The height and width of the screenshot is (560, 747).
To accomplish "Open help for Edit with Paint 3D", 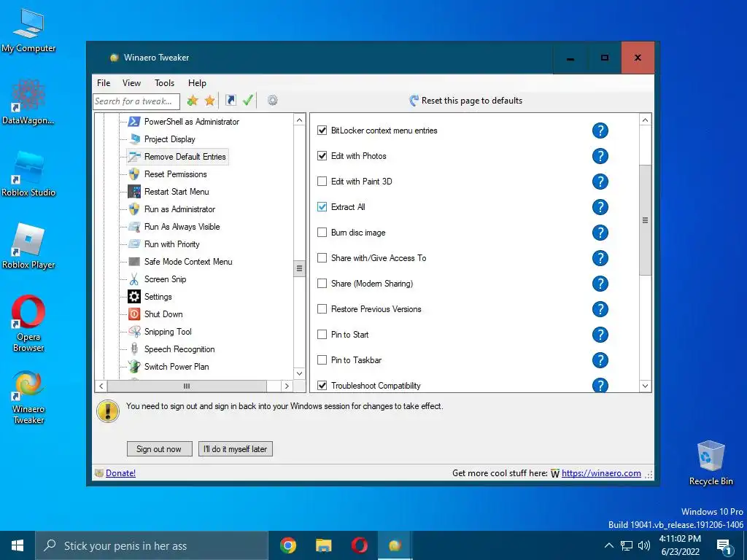I will (600, 182).
